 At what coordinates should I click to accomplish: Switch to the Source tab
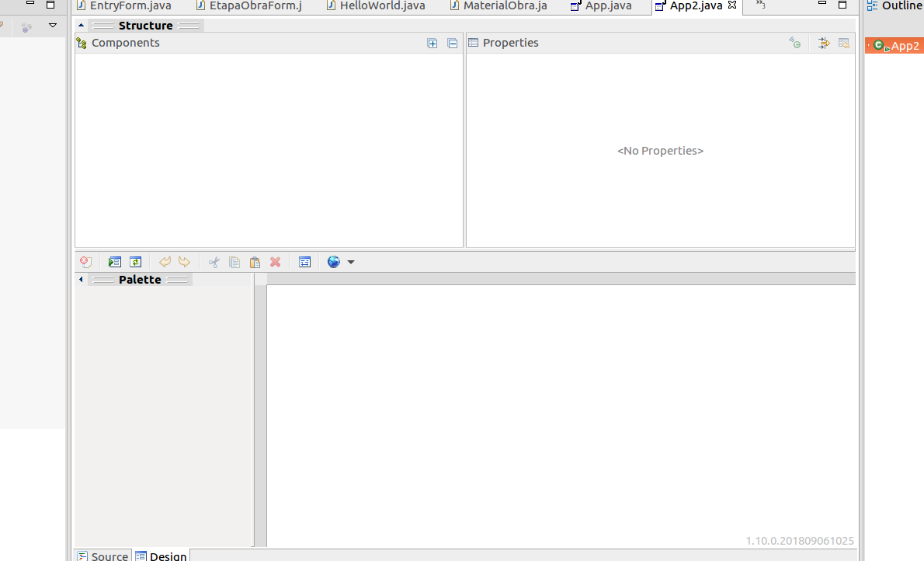click(x=103, y=556)
